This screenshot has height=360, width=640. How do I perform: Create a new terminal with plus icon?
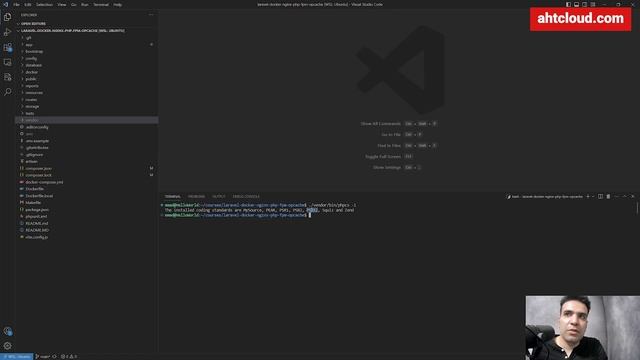(588, 196)
